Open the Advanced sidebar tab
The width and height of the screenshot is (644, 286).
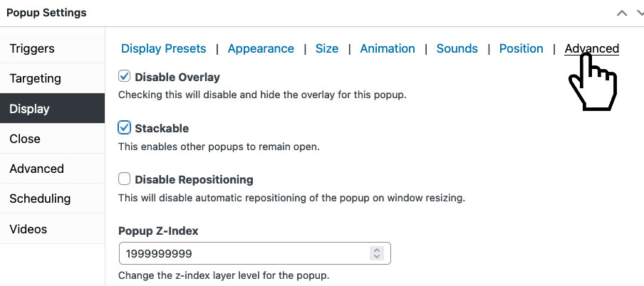click(x=52, y=169)
